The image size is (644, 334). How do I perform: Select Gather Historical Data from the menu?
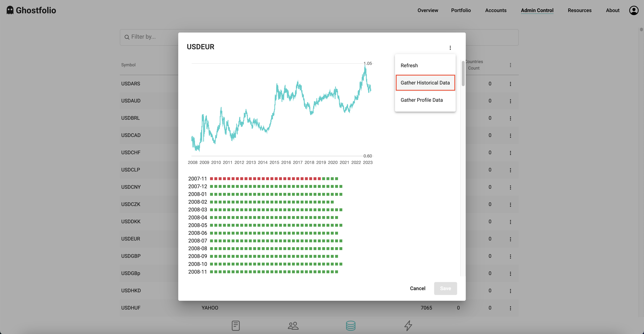pyautogui.click(x=425, y=83)
